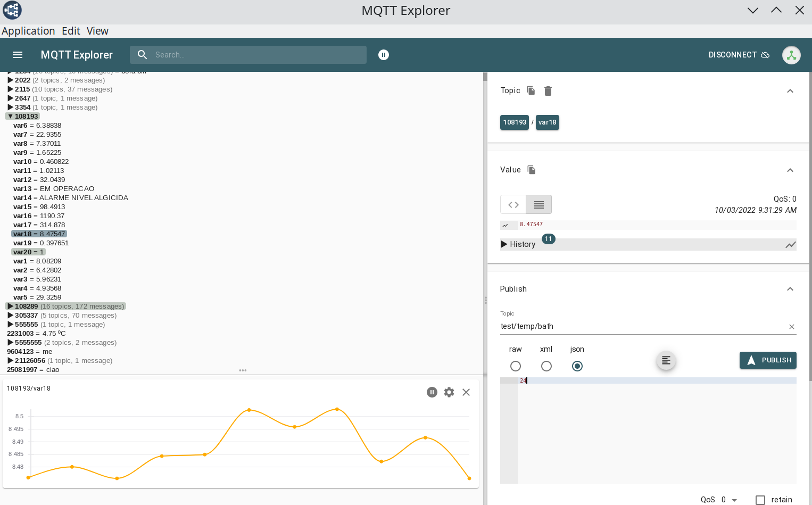Select var14 = ALARME NIVEL ALGICIDA row
Viewport: 812px width, 505px height.
[71, 198]
